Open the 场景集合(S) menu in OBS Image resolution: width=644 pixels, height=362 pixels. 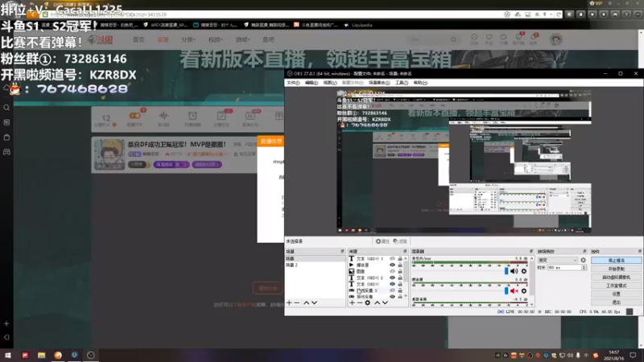pyautogui.click(x=379, y=83)
